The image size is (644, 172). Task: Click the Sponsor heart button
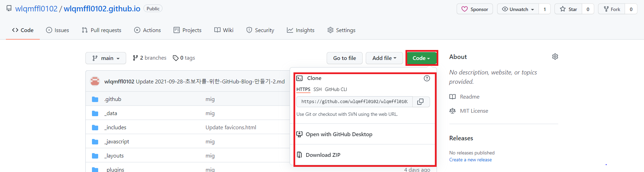(x=474, y=9)
